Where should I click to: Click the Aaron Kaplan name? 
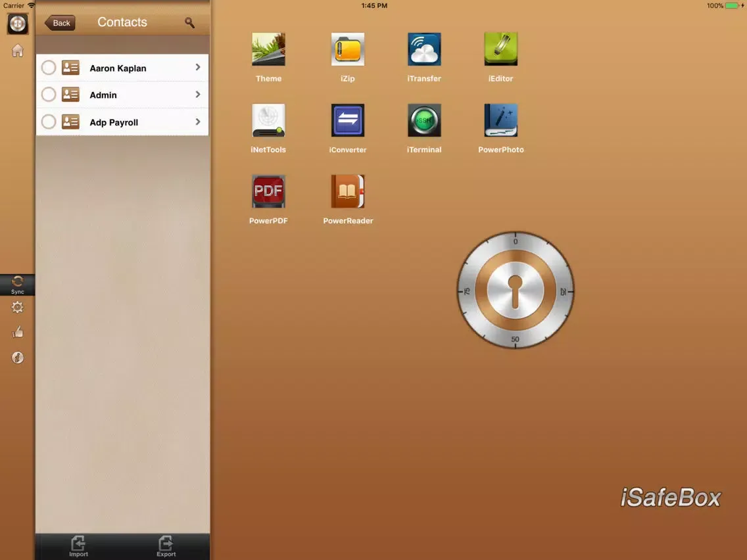(x=118, y=68)
